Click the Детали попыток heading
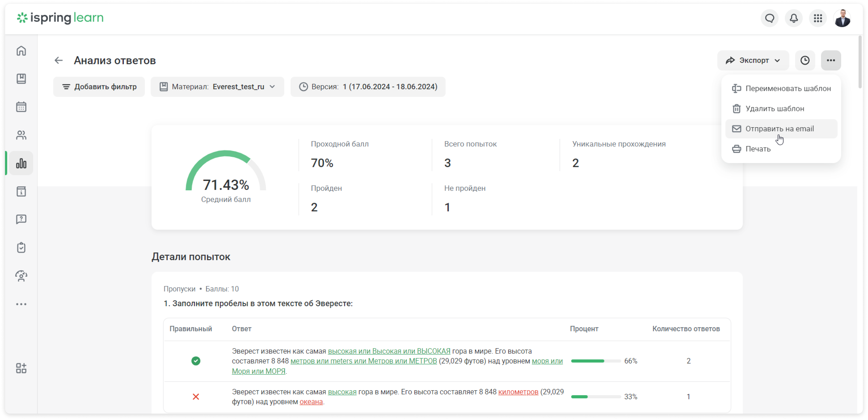 pos(191,257)
